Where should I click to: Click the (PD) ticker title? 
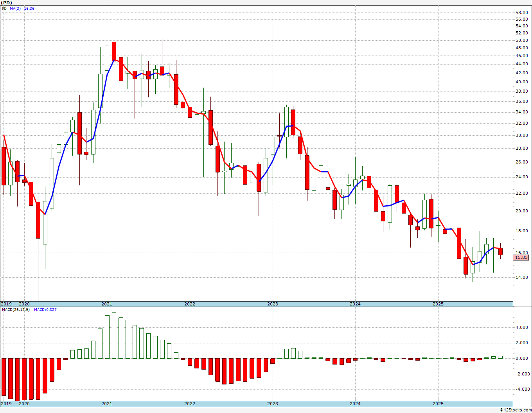coord(7,3)
